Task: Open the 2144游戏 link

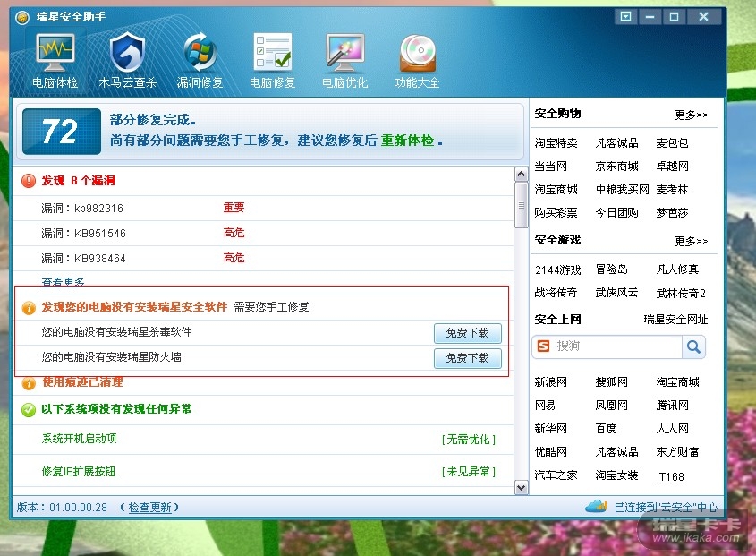Action: pos(558,269)
